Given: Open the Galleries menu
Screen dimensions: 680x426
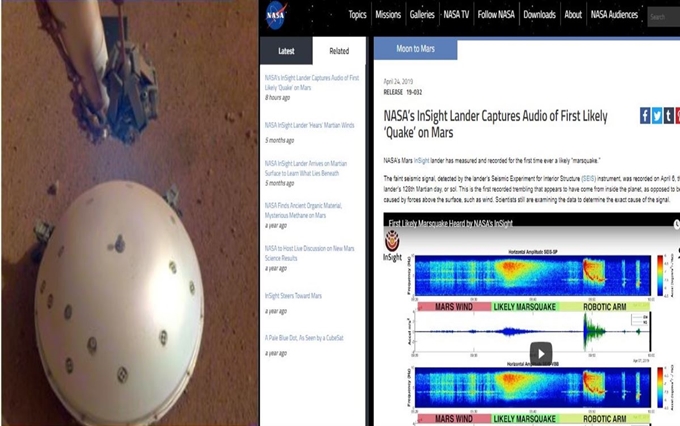Looking at the screenshot, I should [x=422, y=15].
